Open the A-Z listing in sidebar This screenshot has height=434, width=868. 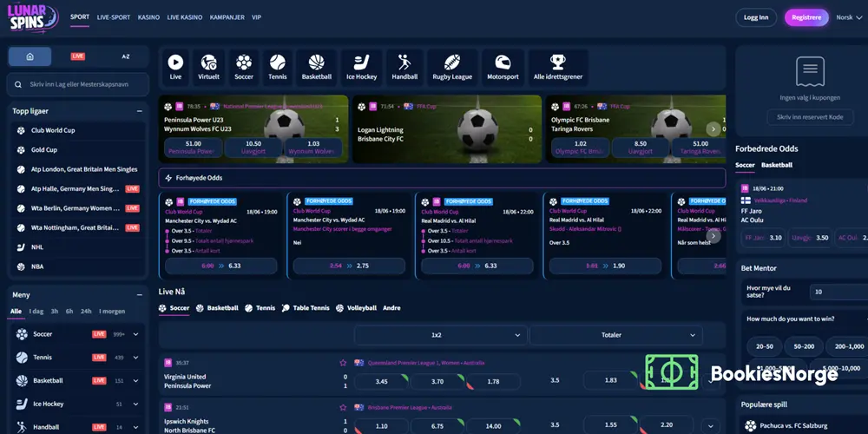126,56
